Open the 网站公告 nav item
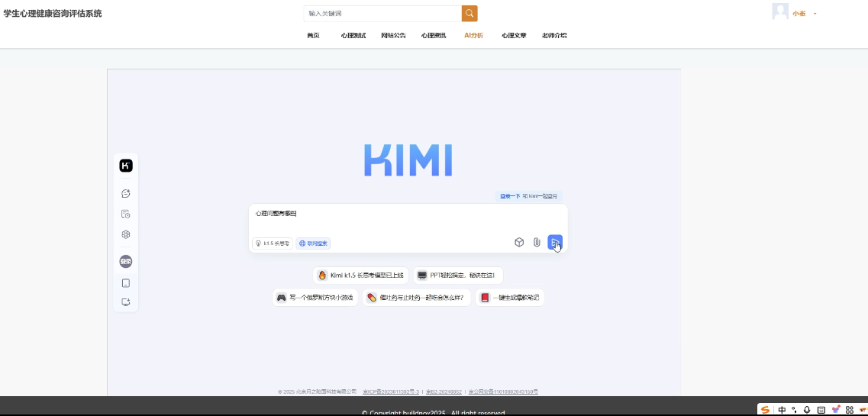The width and height of the screenshot is (868, 416). 393,35
